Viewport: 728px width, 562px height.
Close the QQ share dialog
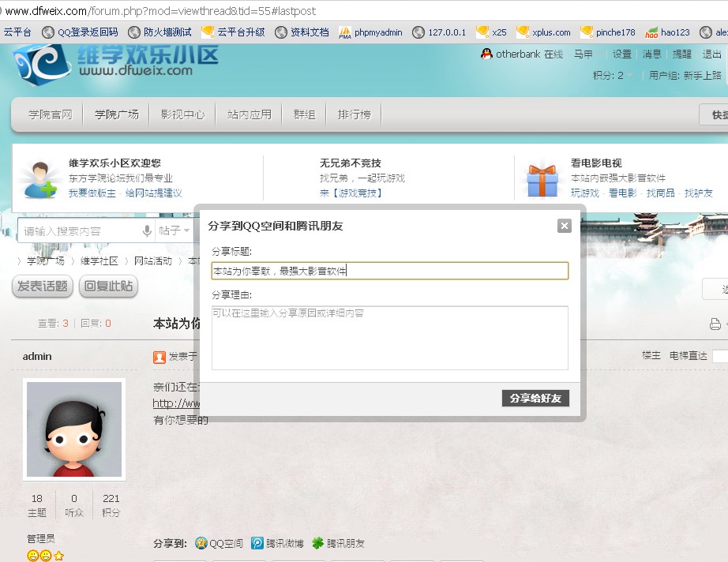point(564,226)
